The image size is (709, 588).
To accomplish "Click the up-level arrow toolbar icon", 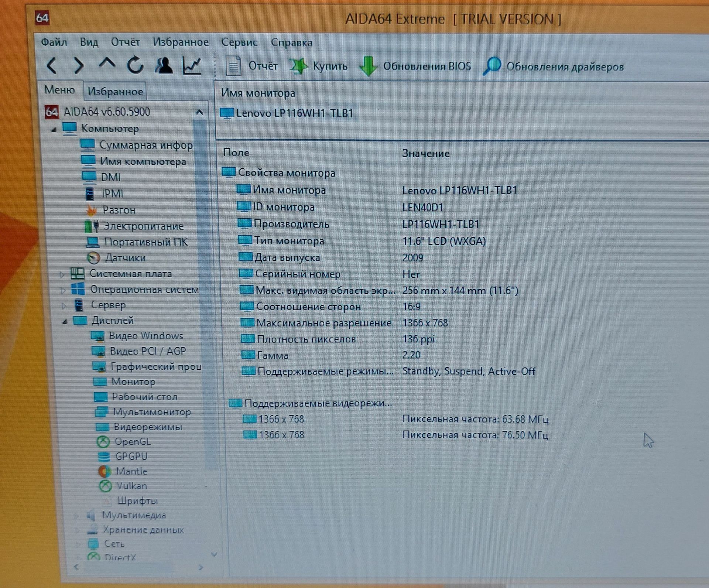I will pyautogui.click(x=107, y=64).
